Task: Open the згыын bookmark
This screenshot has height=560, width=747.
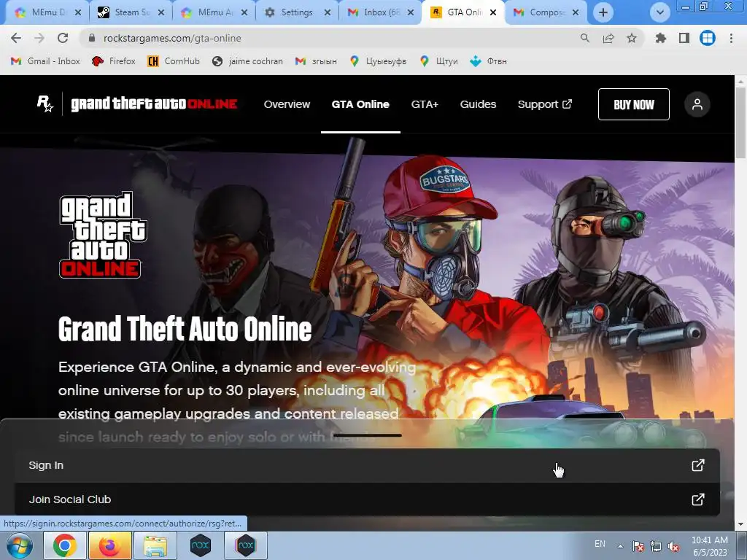Action: pos(316,61)
